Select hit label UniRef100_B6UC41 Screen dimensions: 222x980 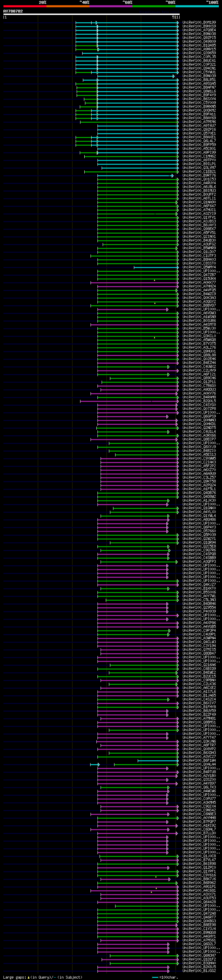pos(199,60)
